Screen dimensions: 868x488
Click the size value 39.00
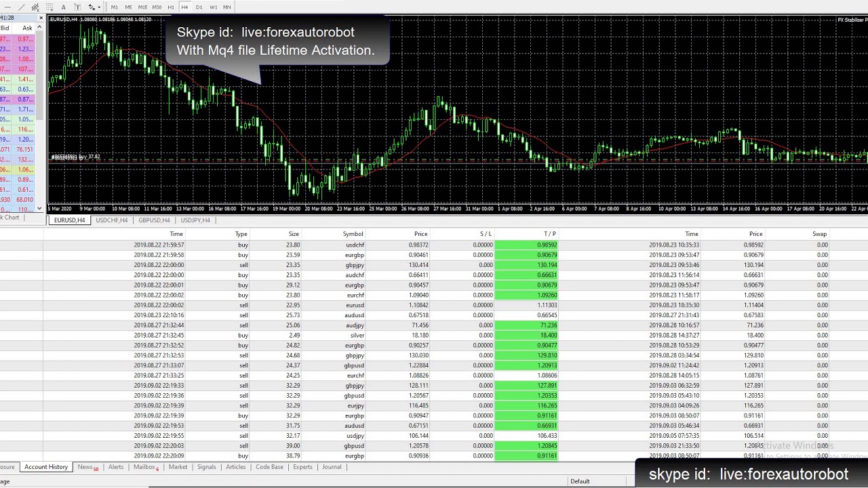[x=293, y=446]
